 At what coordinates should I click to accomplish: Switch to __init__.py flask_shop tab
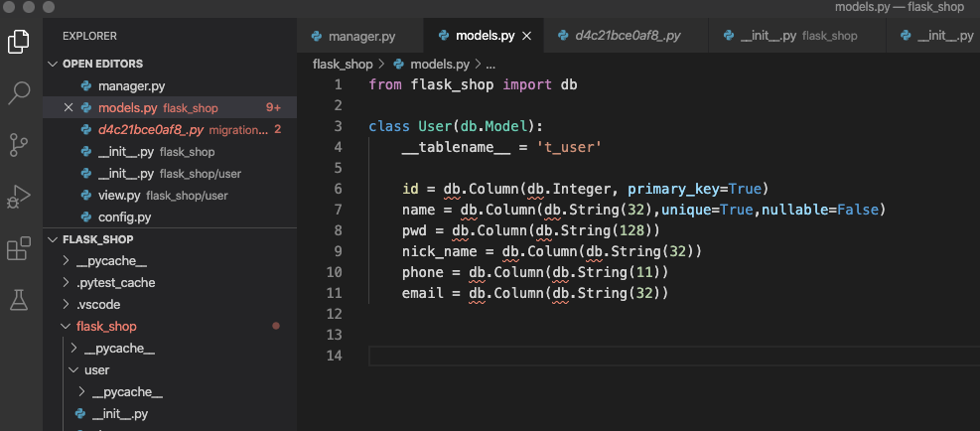point(797,36)
